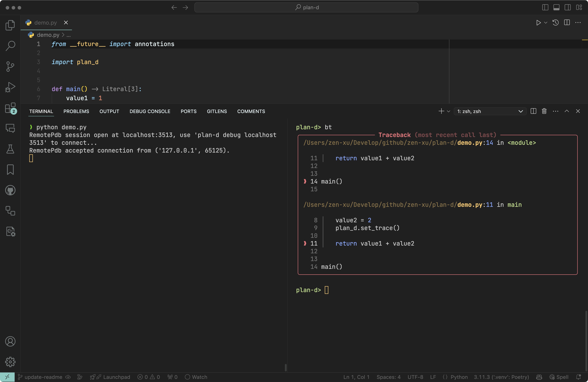
Task: Open the Source Control view
Action: click(x=10, y=66)
